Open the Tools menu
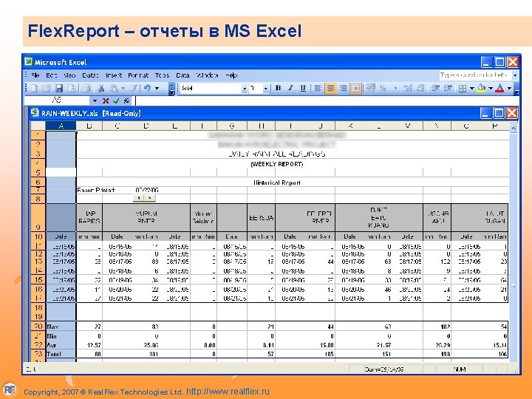 162,75
